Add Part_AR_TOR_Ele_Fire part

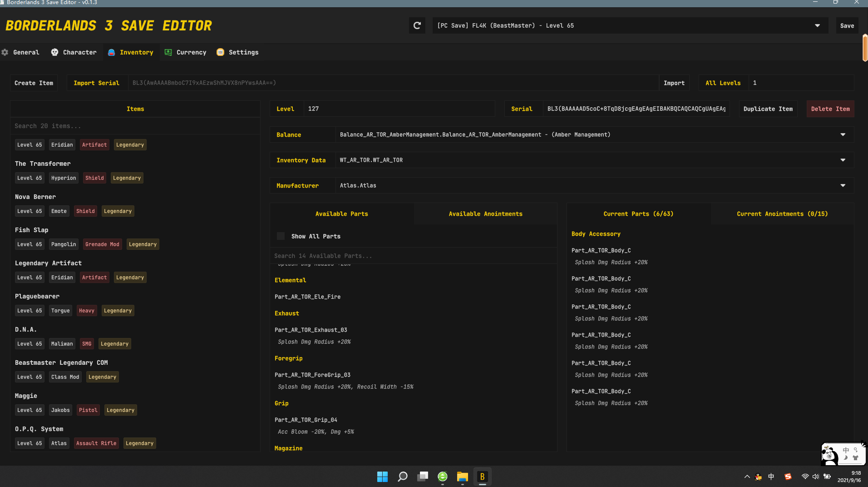[x=307, y=297]
